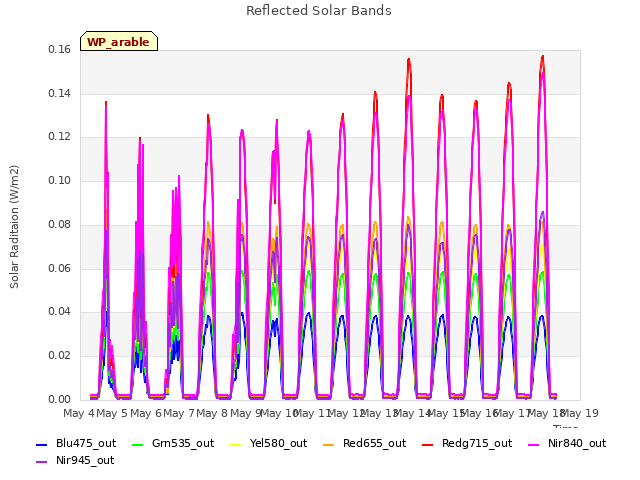
Task: Click the 0.04 y-axis tick label
Action: coord(60,311)
